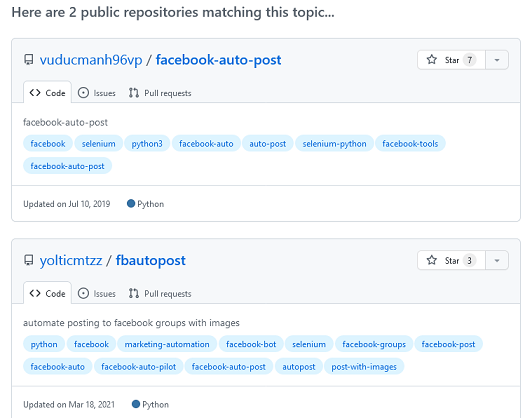Image resolution: width=532 pixels, height=418 pixels.
Task: Click the repository icon beside yolticmtzz
Action: coord(29,260)
